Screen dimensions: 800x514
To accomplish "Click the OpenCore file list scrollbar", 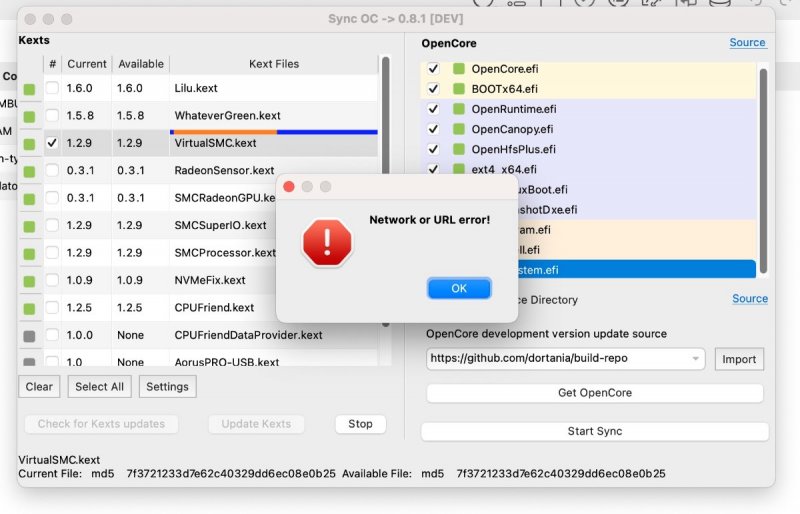I will point(763,171).
